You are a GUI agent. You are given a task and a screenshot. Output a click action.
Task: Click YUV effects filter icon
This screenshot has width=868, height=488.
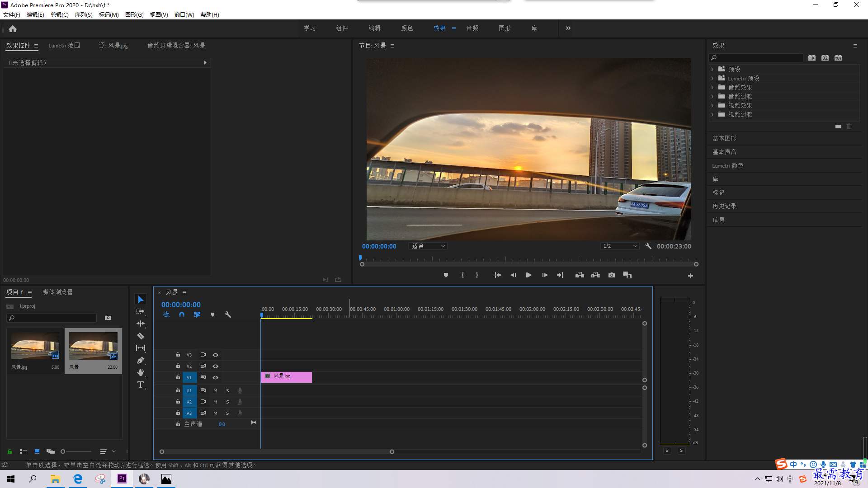click(x=838, y=58)
